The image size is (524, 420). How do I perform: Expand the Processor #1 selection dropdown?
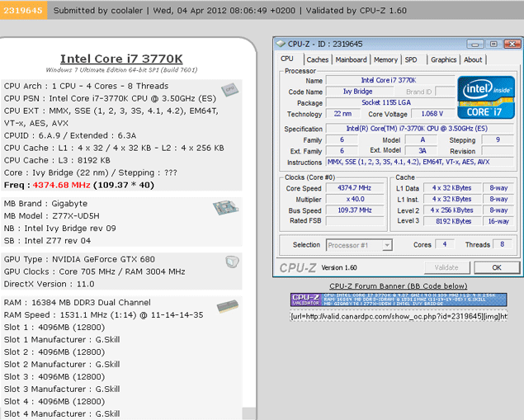point(387,245)
